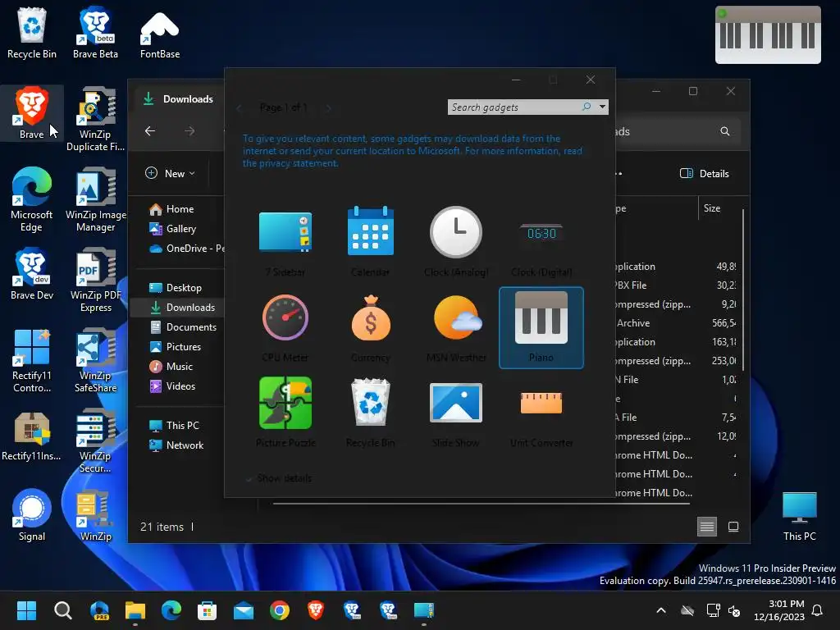Image resolution: width=840 pixels, height=630 pixels.
Task: Open WinZip PDF Express shortcut
Action: coord(95,280)
